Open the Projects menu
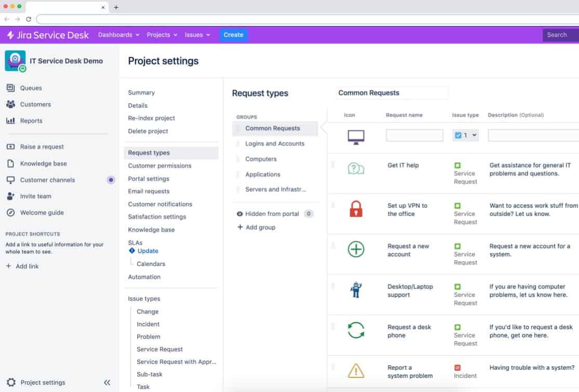579x392 pixels. pyautogui.click(x=161, y=35)
